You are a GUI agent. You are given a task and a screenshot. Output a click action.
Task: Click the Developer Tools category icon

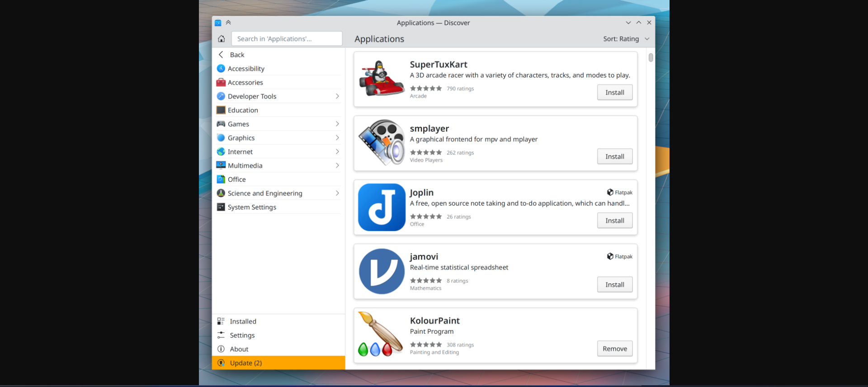(x=221, y=96)
